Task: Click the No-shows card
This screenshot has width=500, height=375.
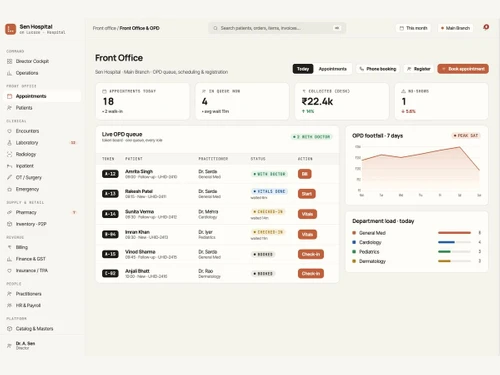Action: [442, 101]
